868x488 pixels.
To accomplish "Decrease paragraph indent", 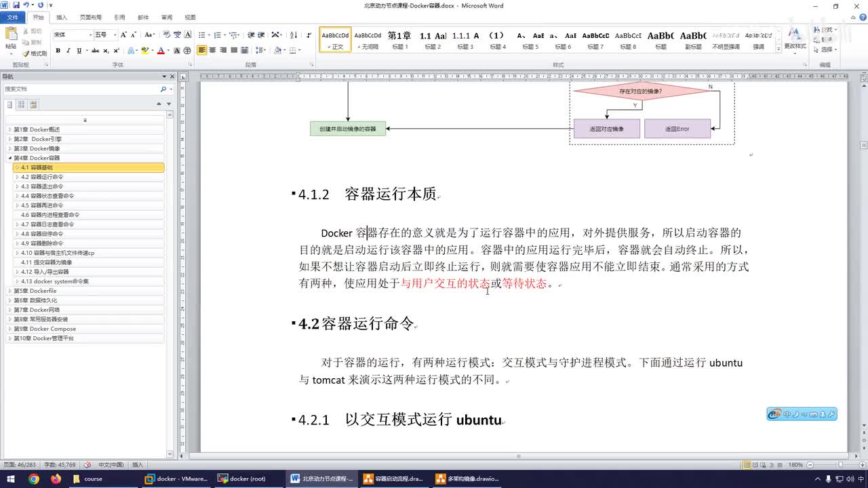I will coord(250,35).
